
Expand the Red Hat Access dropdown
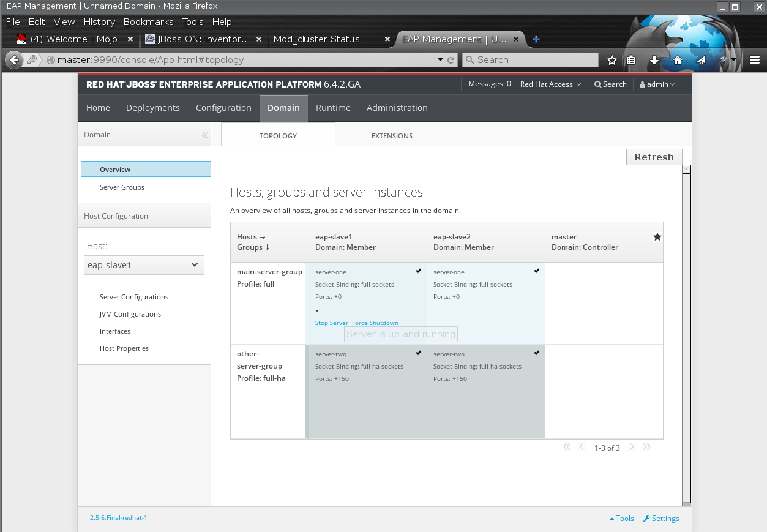coord(550,84)
